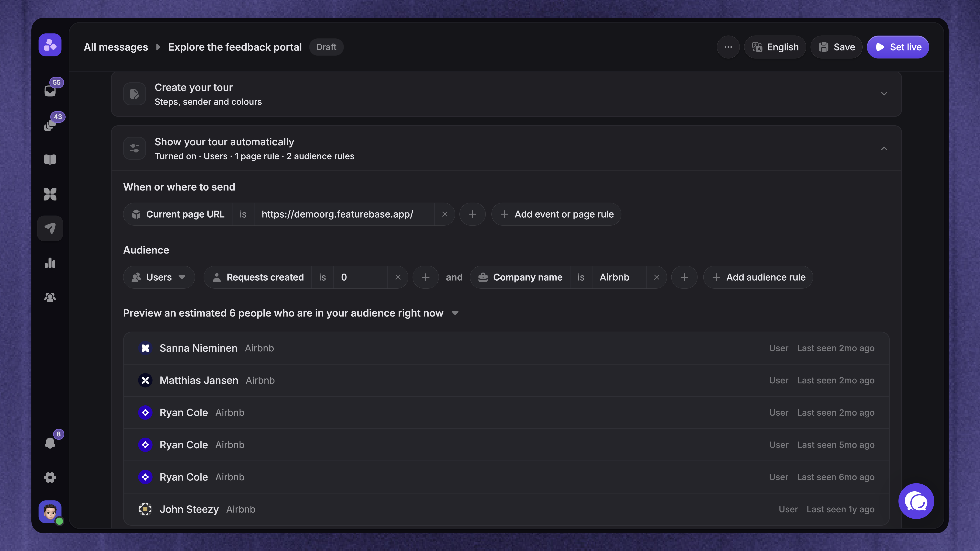
Task: Open Sanna Nieminen's user row
Action: 506,348
